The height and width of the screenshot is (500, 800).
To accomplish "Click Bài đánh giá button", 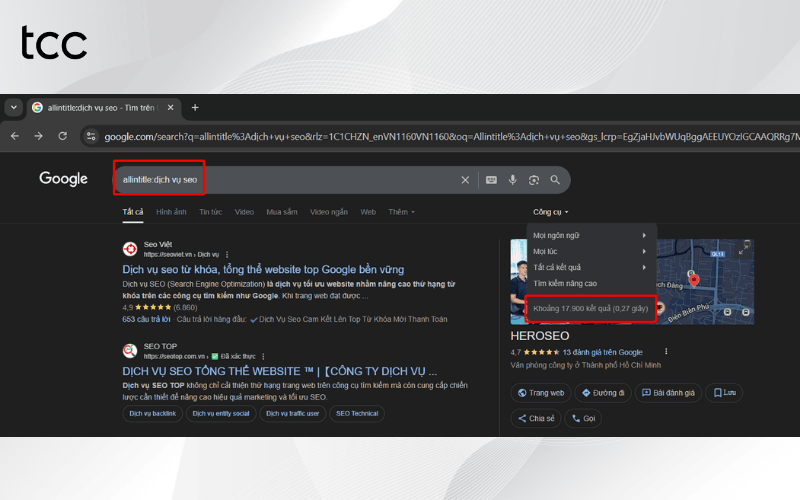I will (x=668, y=393).
